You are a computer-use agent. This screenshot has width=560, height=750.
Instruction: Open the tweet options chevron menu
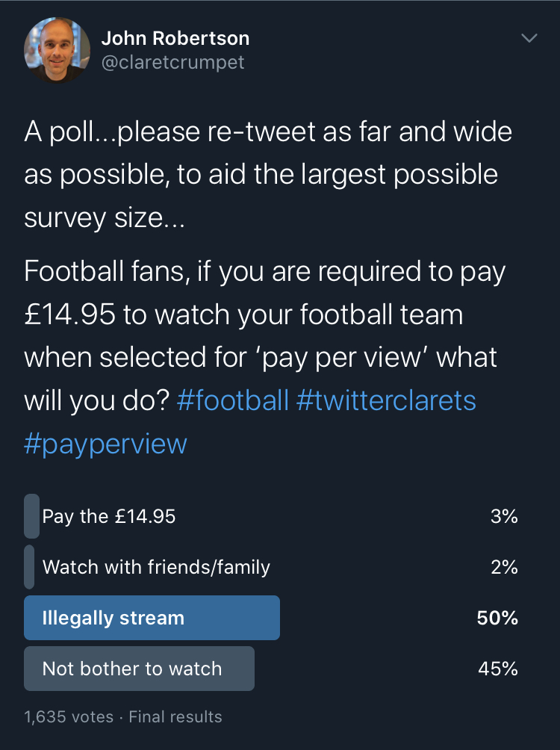click(x=529, y=38)
